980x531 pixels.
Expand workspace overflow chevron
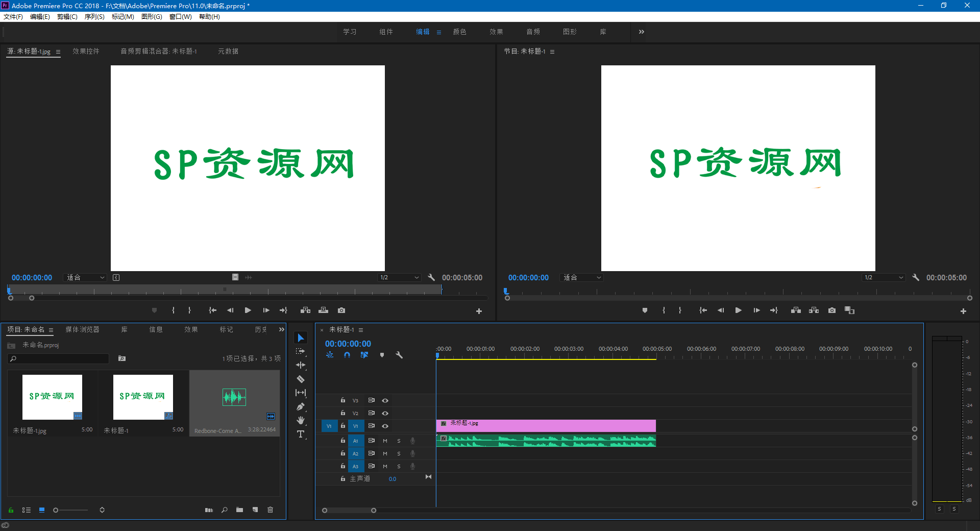pos(642,32)
